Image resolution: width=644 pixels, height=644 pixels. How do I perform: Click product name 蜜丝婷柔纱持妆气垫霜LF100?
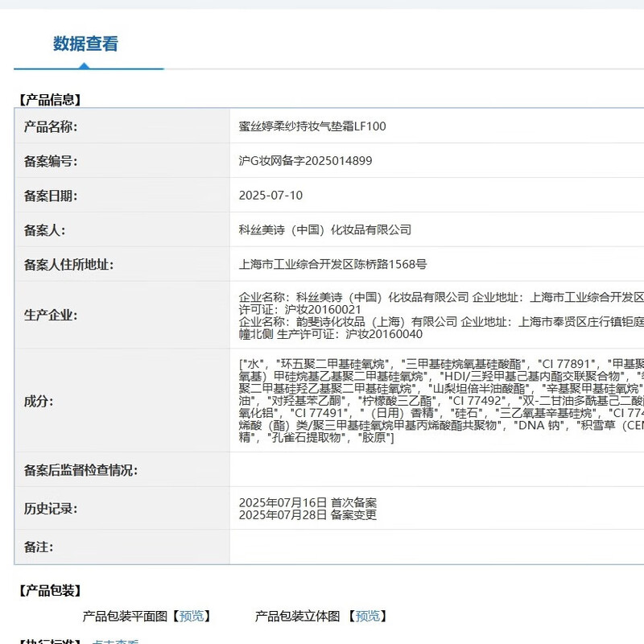pyautogui.click(x=312, y=126)
